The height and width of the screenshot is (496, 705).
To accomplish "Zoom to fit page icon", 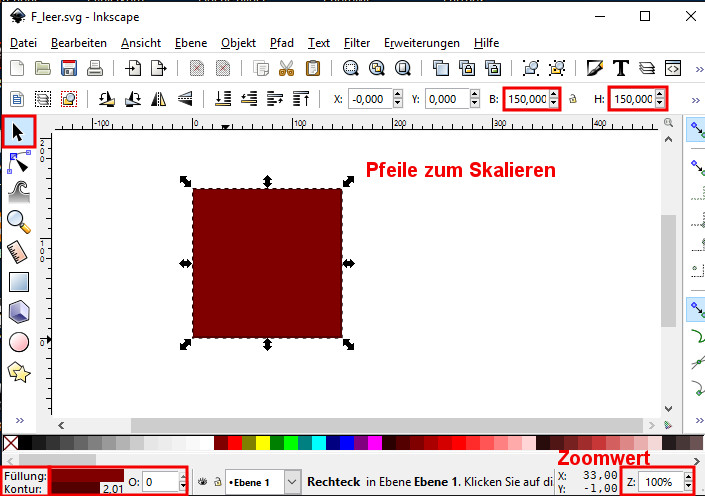I will point(402,68).
